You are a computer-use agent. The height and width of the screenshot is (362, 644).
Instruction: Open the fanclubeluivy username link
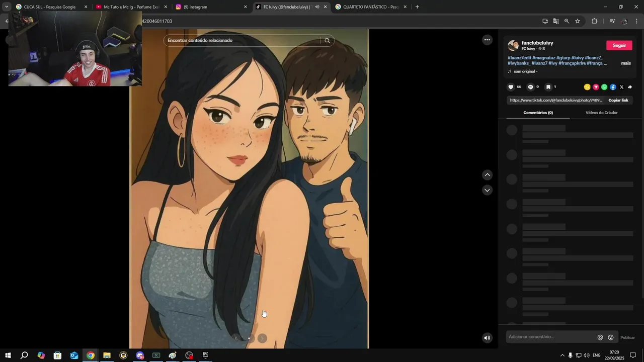(x=537, y=43)
